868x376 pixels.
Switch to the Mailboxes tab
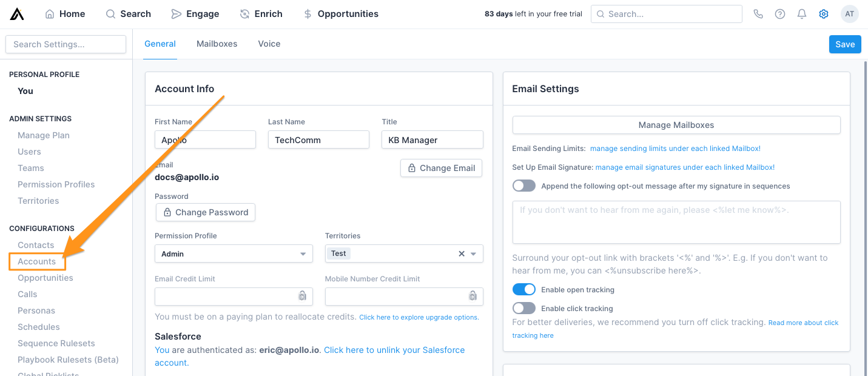pyautogui.click(x=217, y=44)
